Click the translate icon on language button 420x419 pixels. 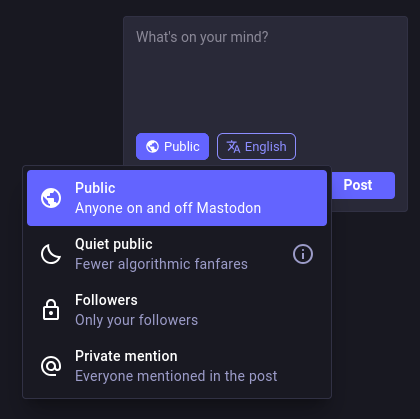tap(233, 147)
